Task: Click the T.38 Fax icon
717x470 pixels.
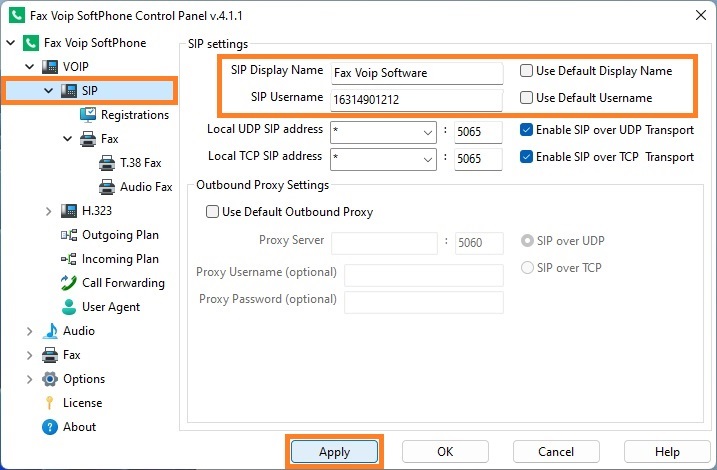Action: [107, 163]
